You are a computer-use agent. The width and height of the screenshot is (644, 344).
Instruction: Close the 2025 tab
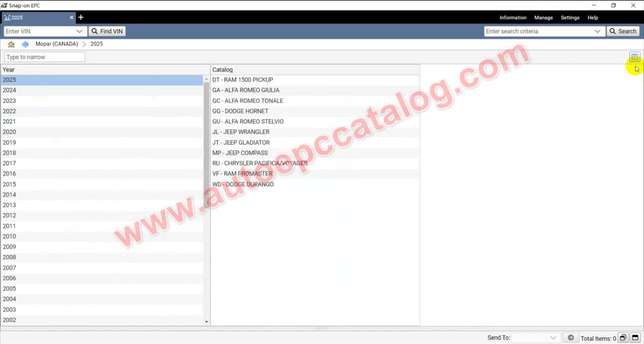(x=72, y=18)
